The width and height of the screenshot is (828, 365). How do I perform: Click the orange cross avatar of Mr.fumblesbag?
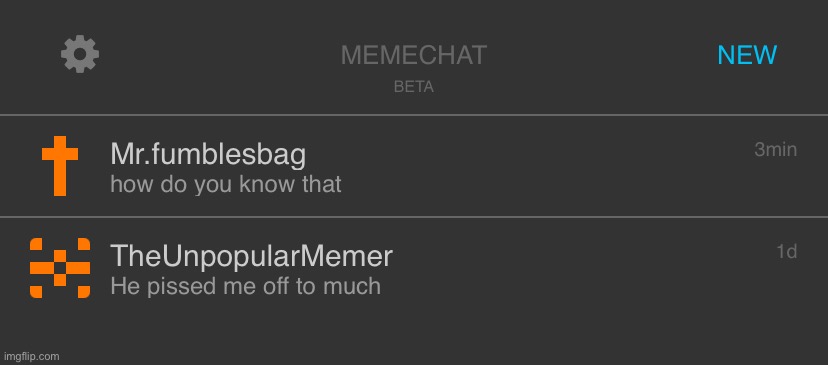pos(60,166)
